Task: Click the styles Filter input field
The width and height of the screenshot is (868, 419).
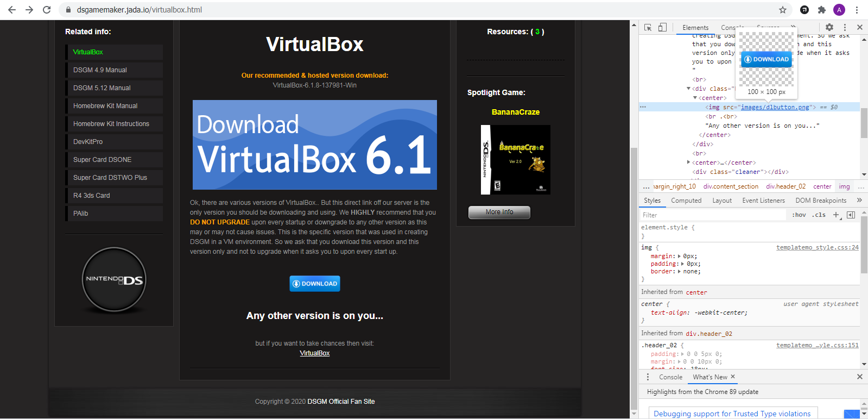Action: tap(712, 215)
